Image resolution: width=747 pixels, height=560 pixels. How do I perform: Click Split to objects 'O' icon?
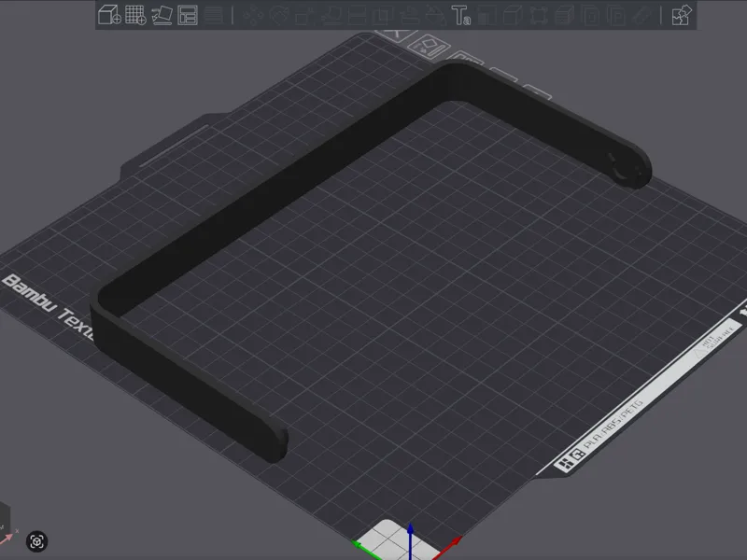[591, 15]
